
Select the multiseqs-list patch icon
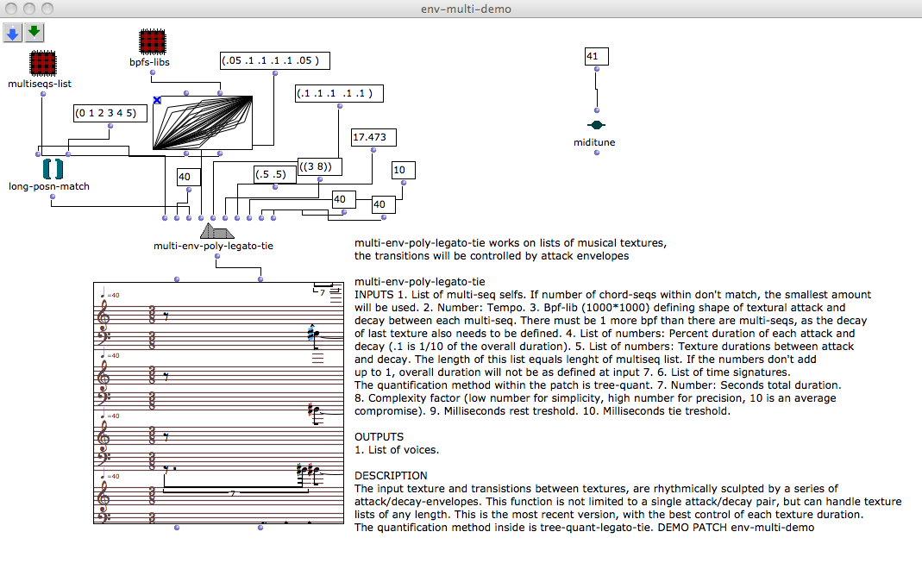pos(43,64)
